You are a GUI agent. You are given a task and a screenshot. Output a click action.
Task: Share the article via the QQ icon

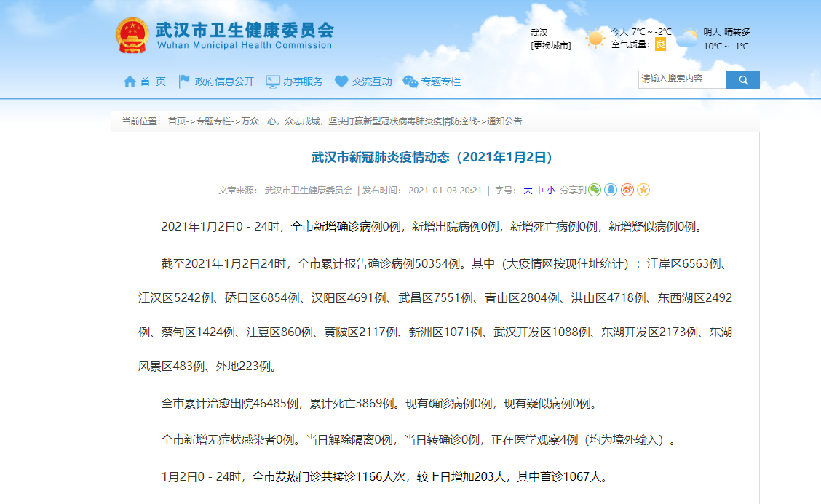[611, 190]
